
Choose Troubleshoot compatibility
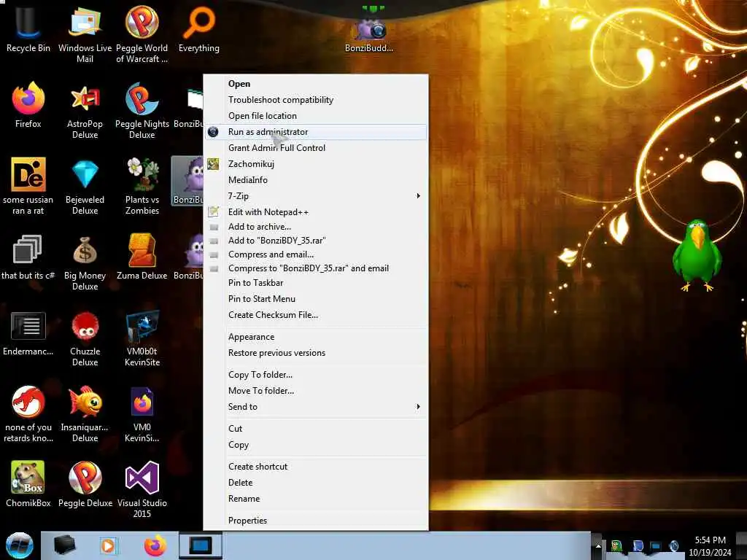point(316,100)
